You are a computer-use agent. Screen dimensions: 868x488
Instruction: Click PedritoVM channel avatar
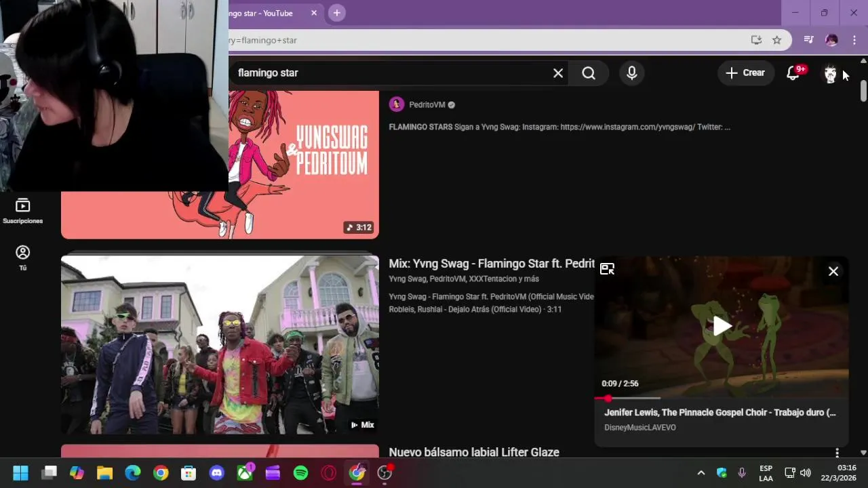click(x=397, y=104)
